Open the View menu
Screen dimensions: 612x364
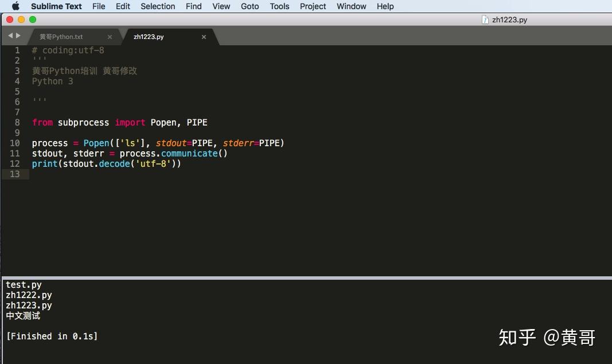221,6
